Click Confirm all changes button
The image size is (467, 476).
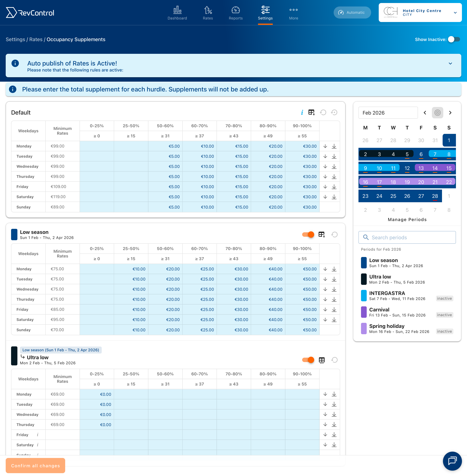pos(35,465)
